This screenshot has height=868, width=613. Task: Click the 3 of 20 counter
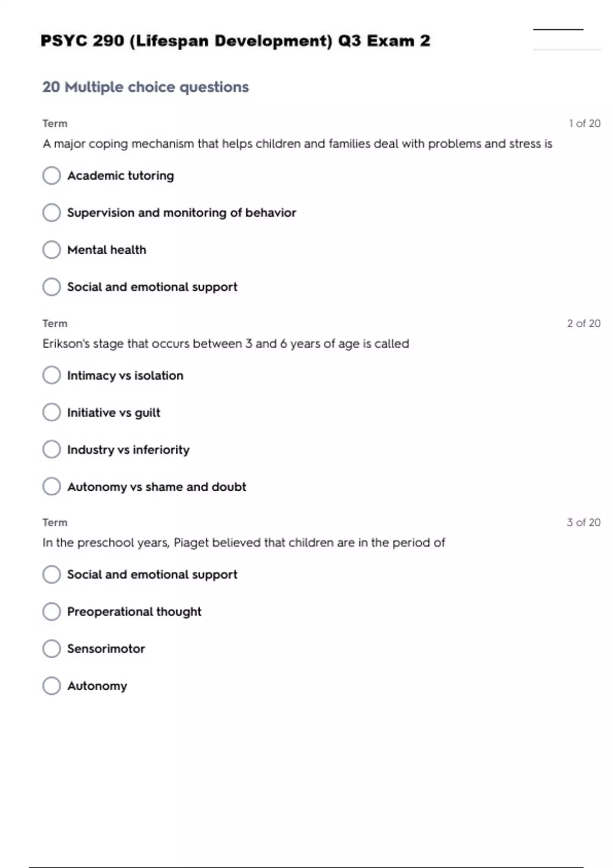[583, 522]
